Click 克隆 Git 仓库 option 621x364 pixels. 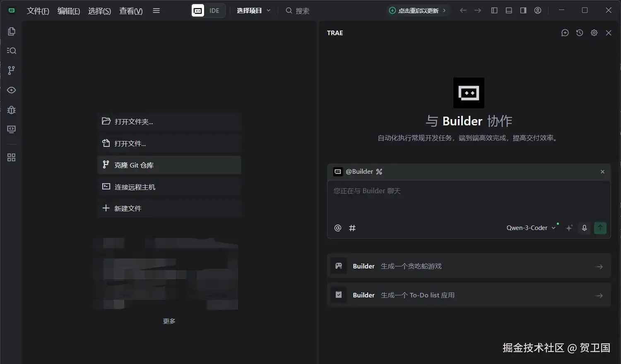click(x=169, y=165)
